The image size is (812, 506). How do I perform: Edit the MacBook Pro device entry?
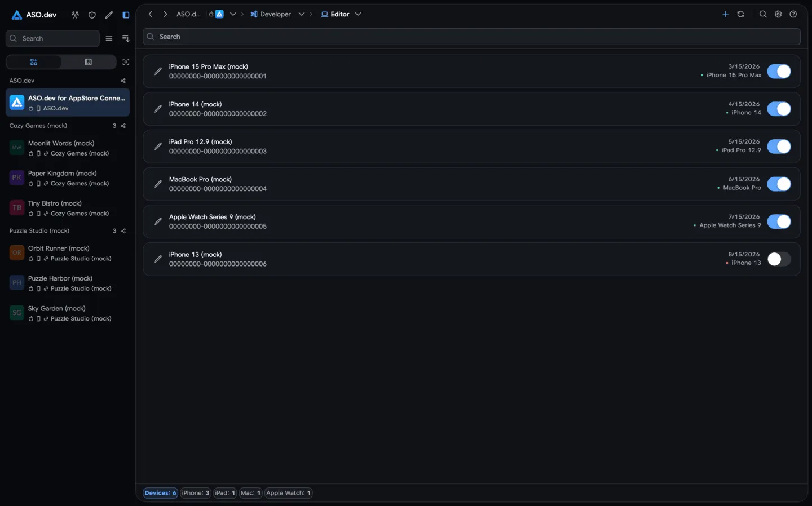tap(158, 184)
